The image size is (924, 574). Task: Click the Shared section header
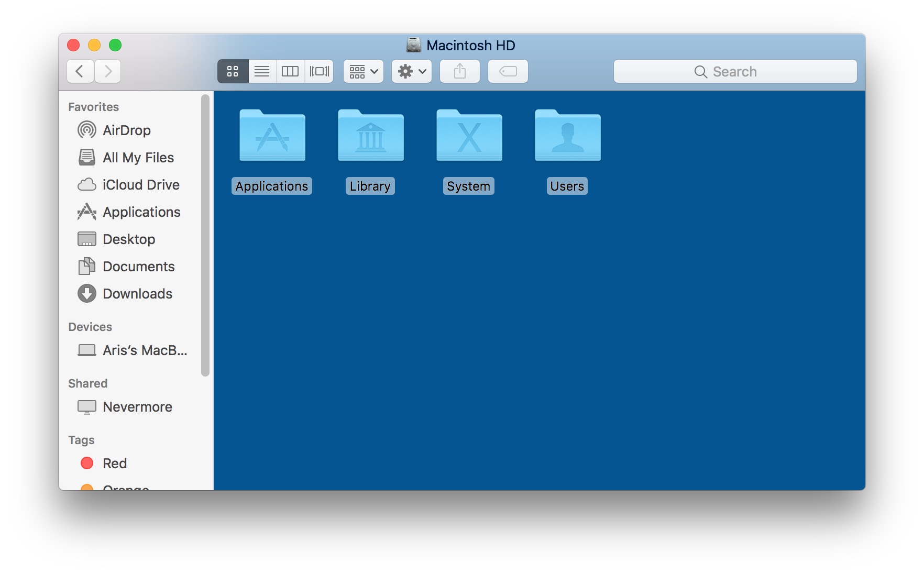coord(88,383)
